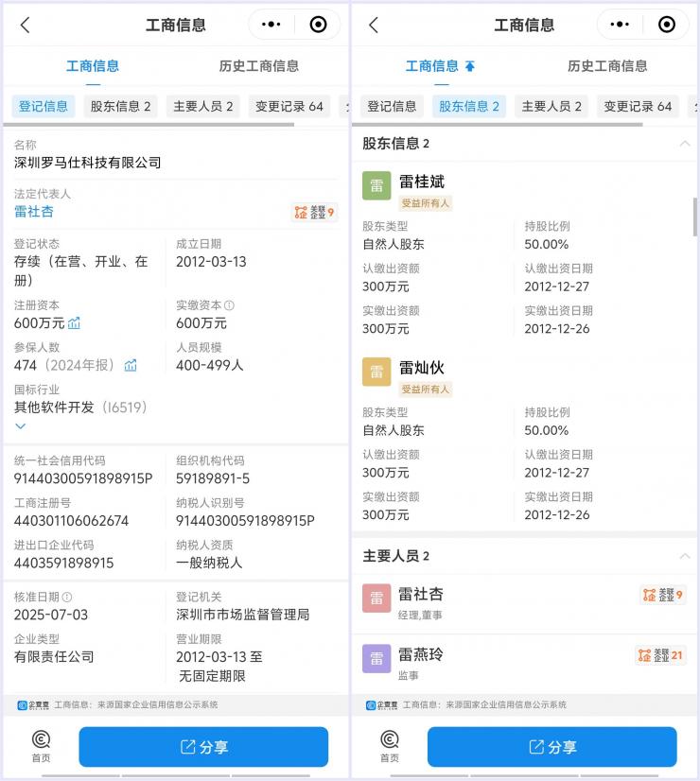The image size is (700, 781).
Task: Select 组织机构代码 59189891-5
Action: pyautogui.click(x=213, y=478)
